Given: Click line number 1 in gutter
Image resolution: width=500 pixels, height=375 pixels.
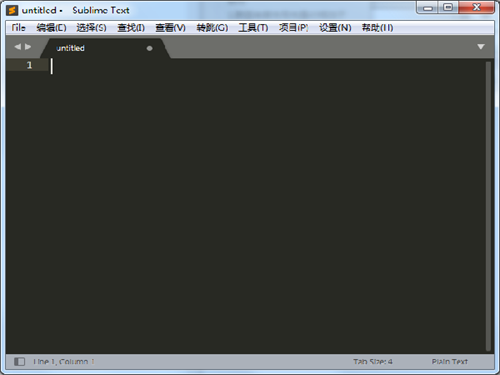Looking at the screenshot, I should tap(29, 65).
